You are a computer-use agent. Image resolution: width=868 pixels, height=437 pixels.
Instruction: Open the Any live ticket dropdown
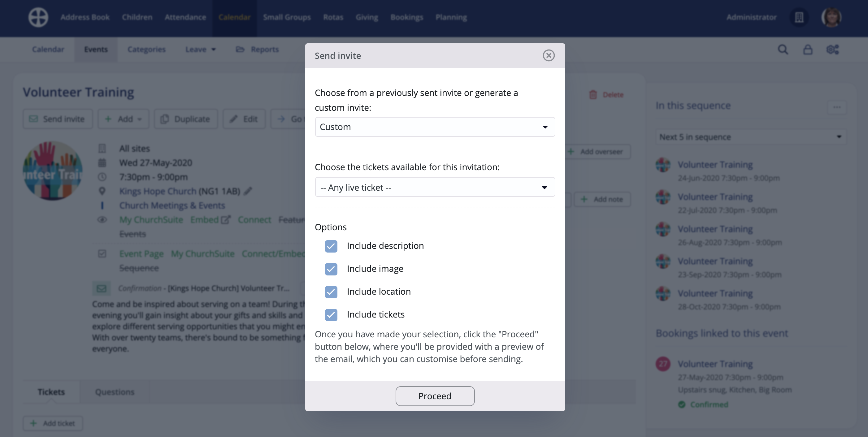(435, 187)
